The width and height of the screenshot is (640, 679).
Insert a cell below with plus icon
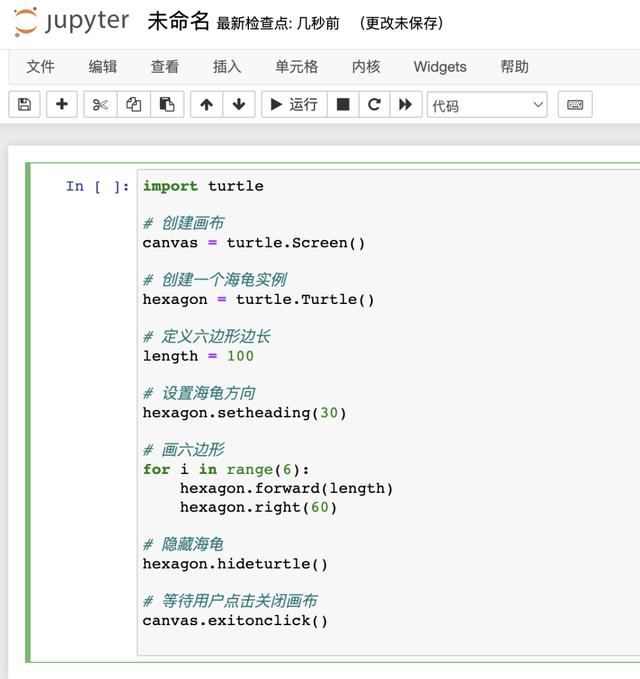click(61, 104)
